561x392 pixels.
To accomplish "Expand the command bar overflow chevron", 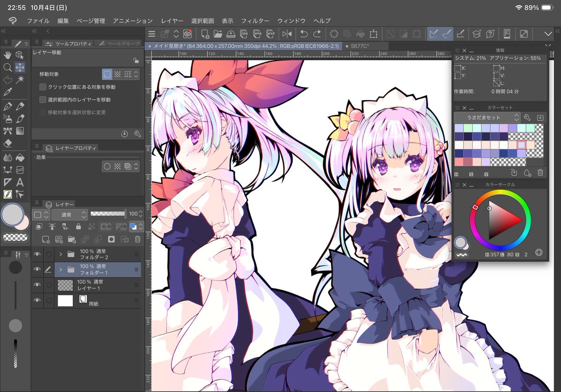I will [548, 34].
